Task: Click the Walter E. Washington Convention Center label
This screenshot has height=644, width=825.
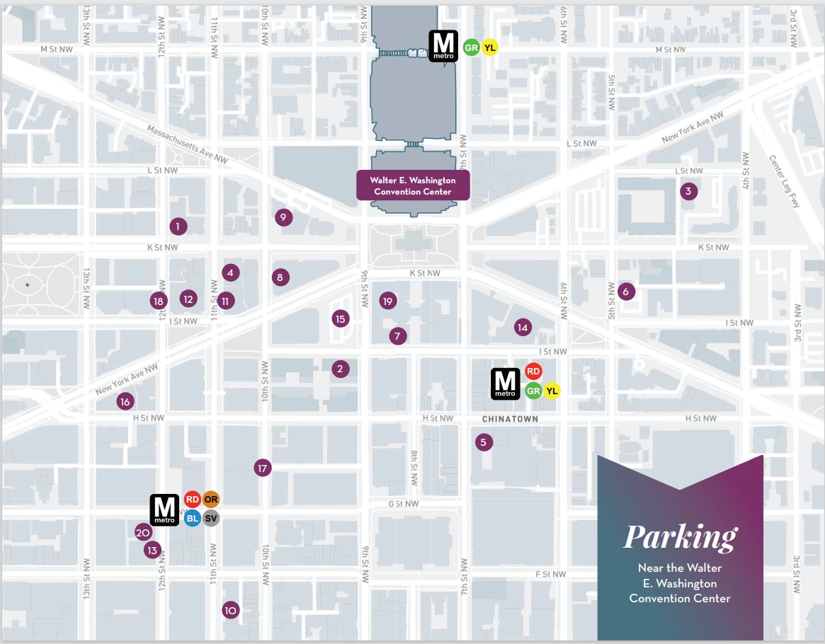Action: click(x=413, y=185)
